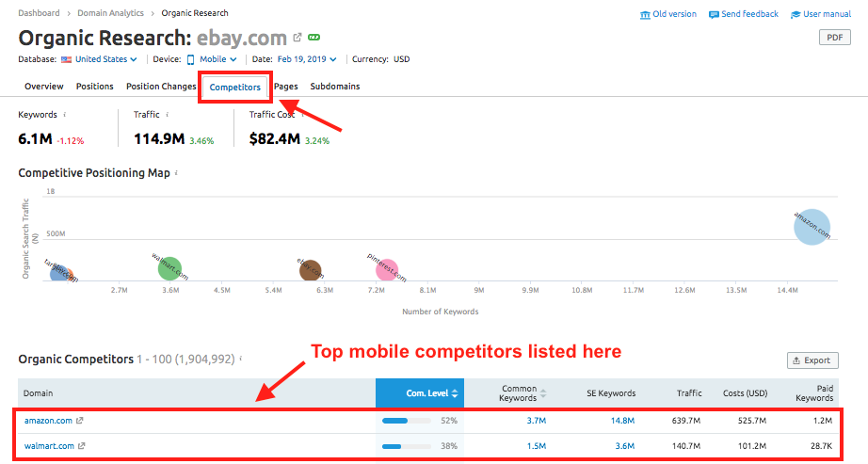Click the amazon.com bubble on map

coord(812,227)
